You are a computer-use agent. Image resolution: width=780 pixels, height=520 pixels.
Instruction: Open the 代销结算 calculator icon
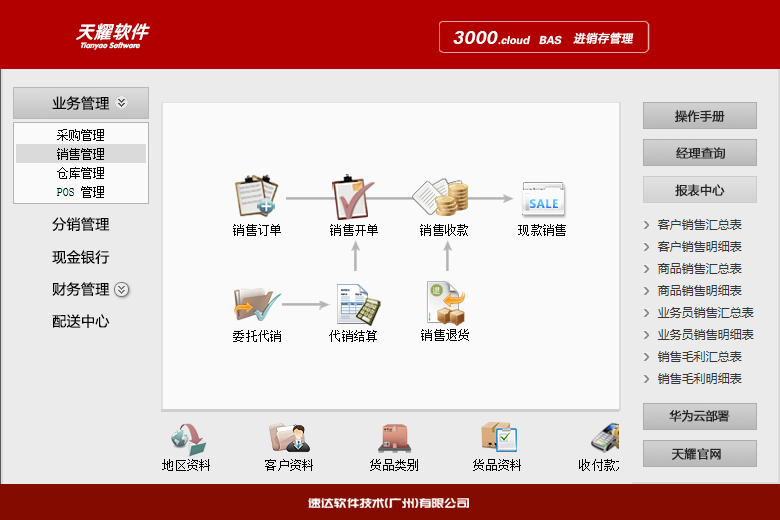(358, 304)
